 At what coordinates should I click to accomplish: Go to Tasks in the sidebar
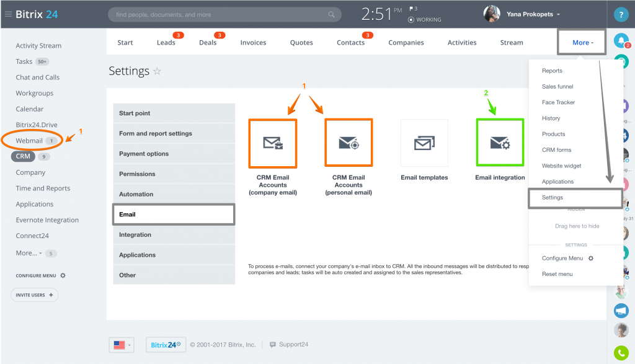(24, 61)
